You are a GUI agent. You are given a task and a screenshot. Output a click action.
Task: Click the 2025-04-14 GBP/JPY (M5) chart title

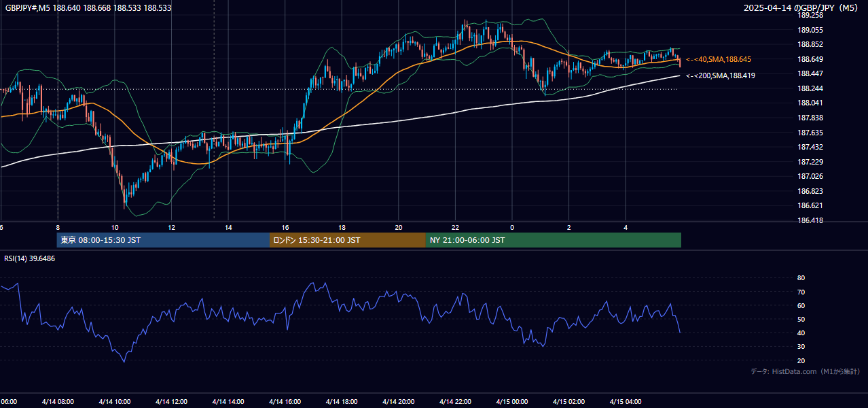click(x=801, y=8)
